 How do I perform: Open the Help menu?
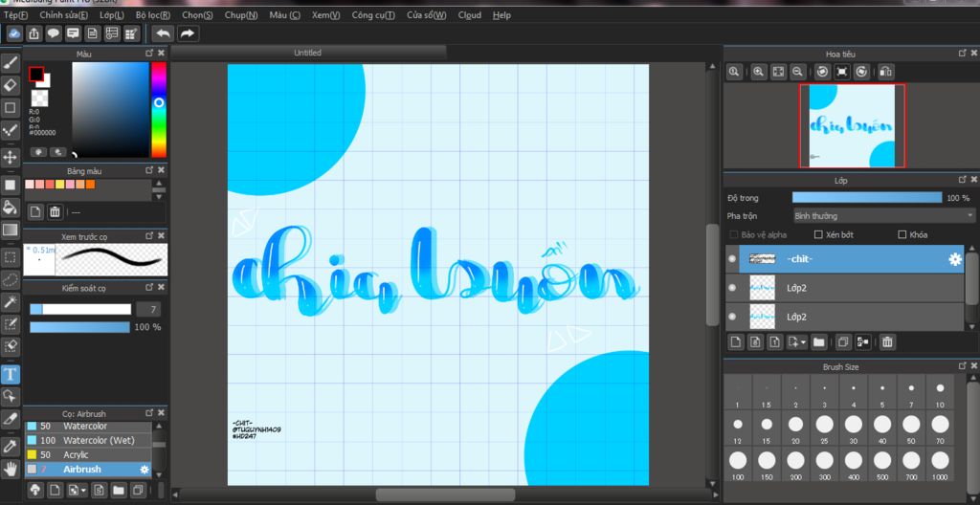point(501,15)
